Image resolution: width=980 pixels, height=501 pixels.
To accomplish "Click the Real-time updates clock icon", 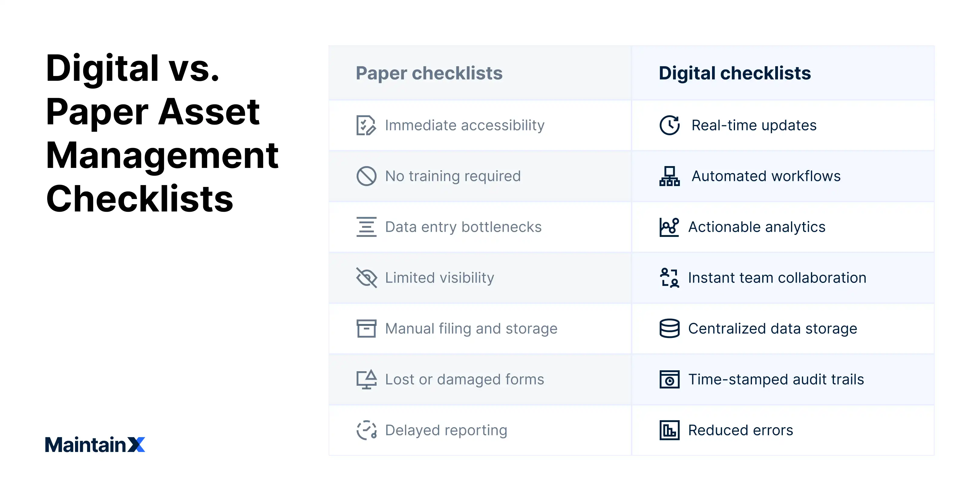I will tap(669, 125).
